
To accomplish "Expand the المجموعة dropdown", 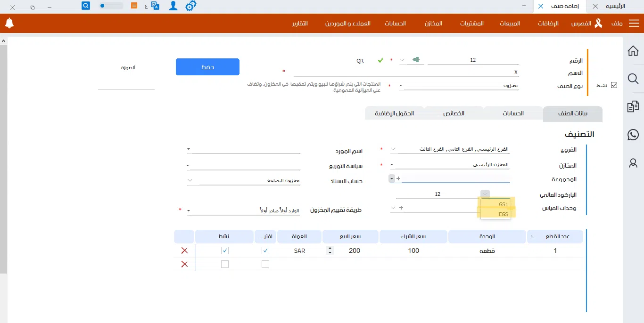I will 391,178.
